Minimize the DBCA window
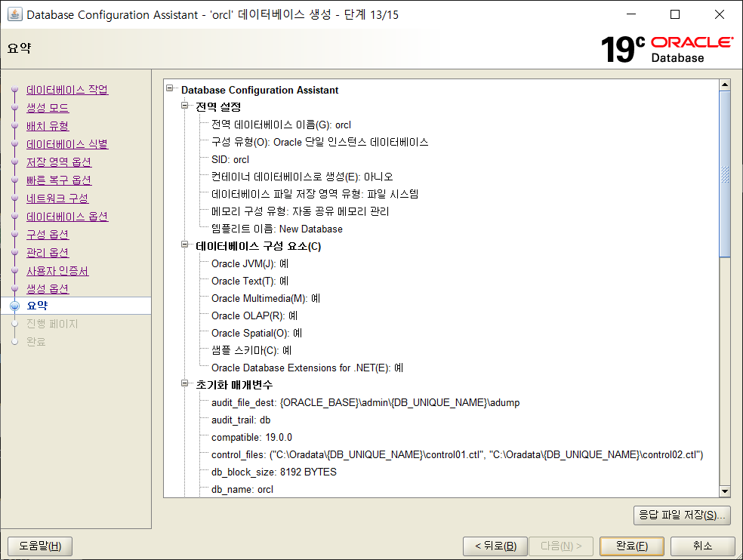Image resolution: width=743 pixels, height=560 pixels. click(x=631, y=14)
